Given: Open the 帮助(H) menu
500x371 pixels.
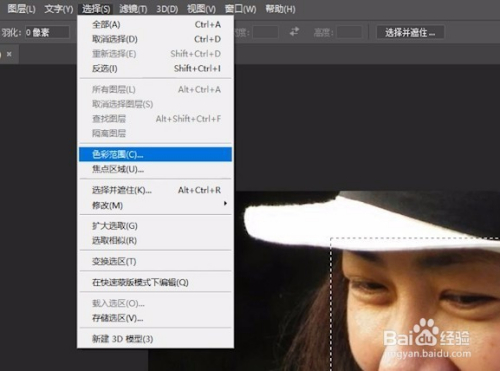Looking at the screenshot, I should point(280,9).
